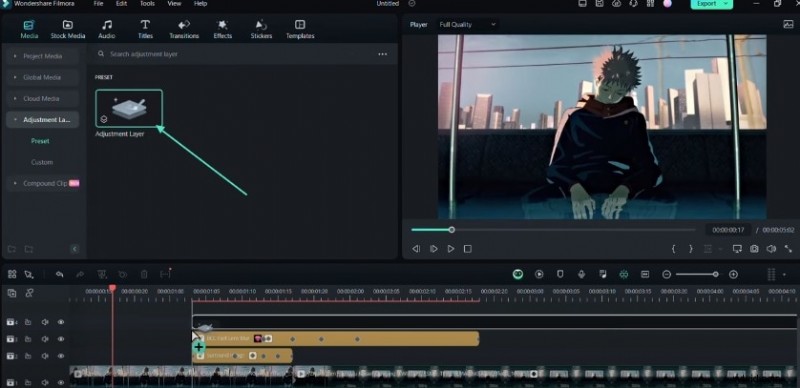The image size is (800, 388).
Task: Mute track 4 audio
Action: [x=45, y=322]
